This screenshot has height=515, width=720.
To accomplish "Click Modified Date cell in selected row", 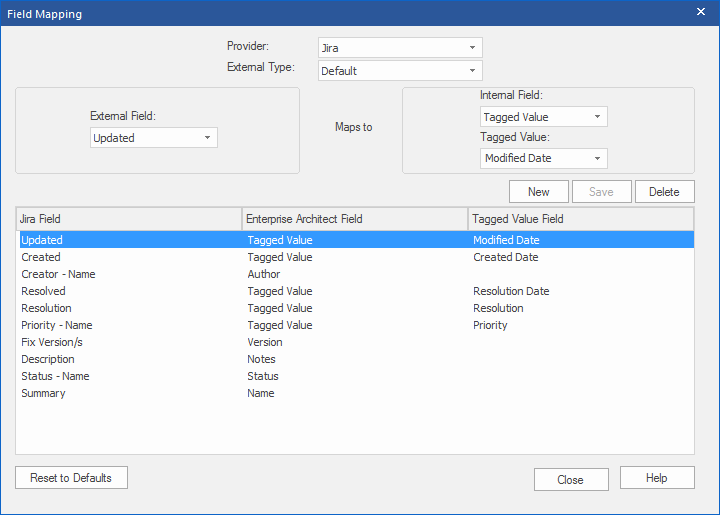I will [506, 240].
